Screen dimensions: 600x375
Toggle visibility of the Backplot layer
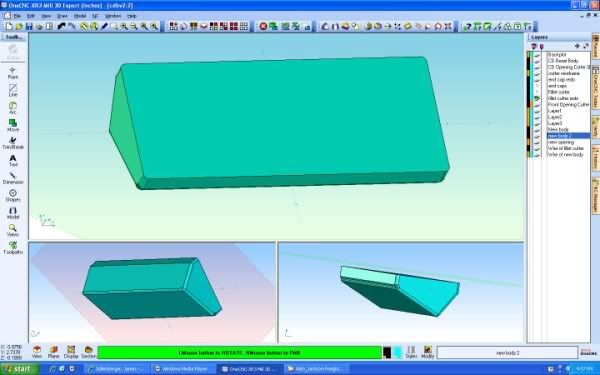[537, 55]
